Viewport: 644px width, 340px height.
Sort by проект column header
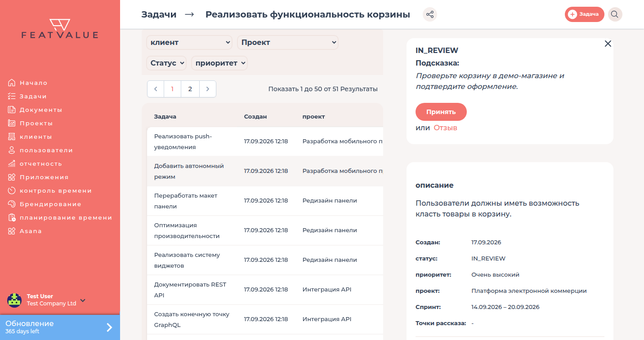coord(313,116)
